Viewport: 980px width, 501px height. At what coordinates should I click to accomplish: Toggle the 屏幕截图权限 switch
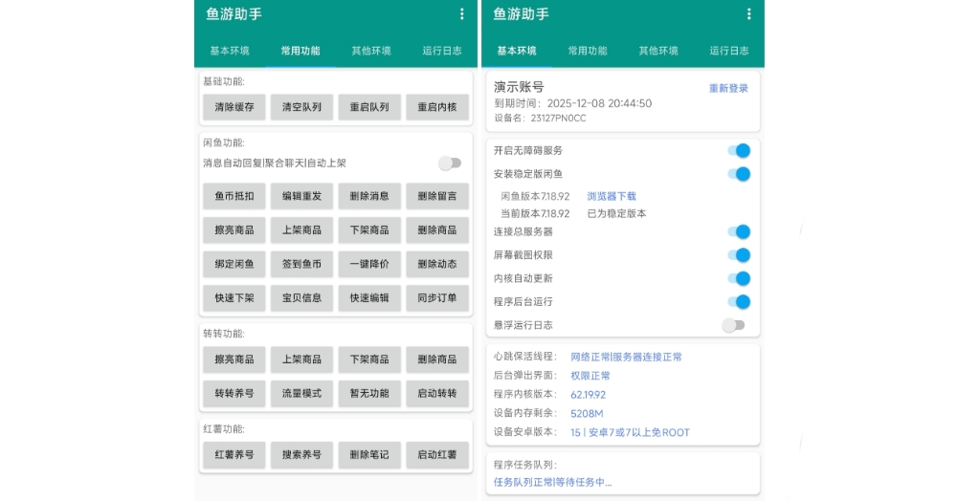pos(738,255)
